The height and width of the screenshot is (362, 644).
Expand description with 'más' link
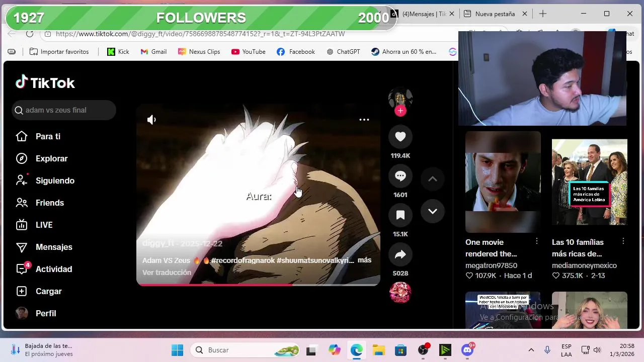click(x=364, y=260)
